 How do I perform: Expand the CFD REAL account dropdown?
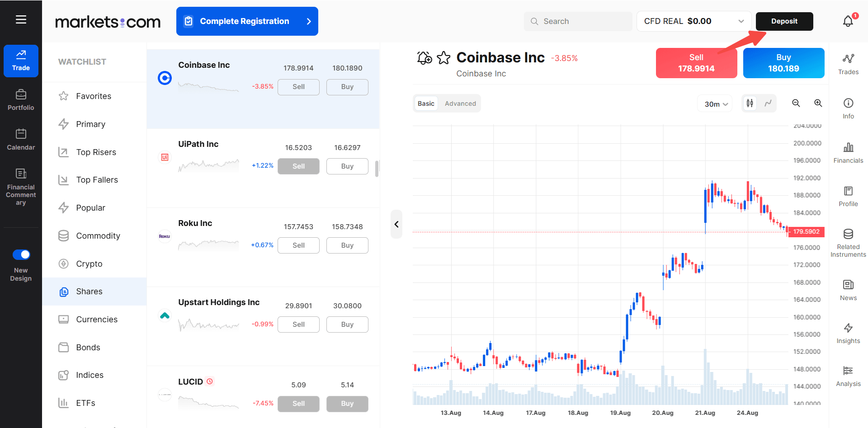pos(694,21)
